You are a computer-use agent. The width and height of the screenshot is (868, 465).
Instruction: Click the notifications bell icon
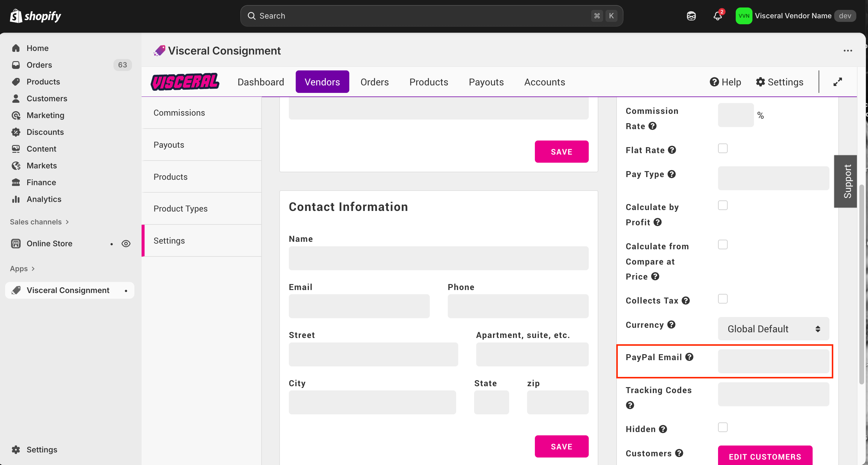(717, 16)
